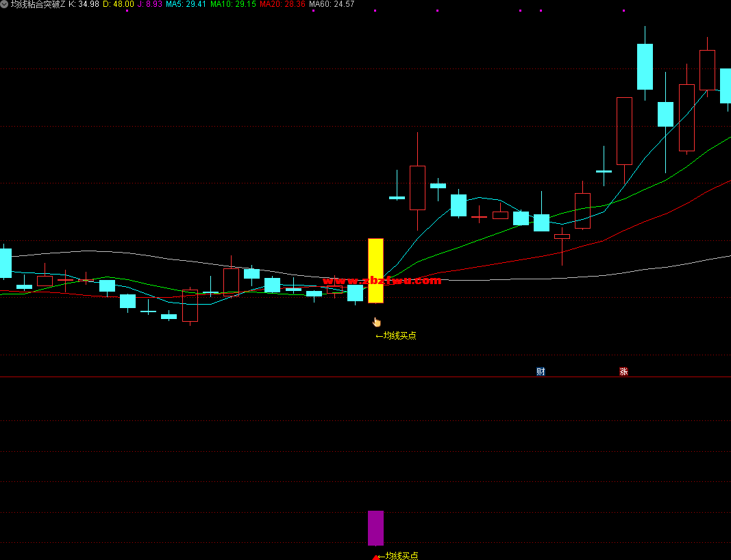Click the red triangle marker at bottom

[375, 557]
